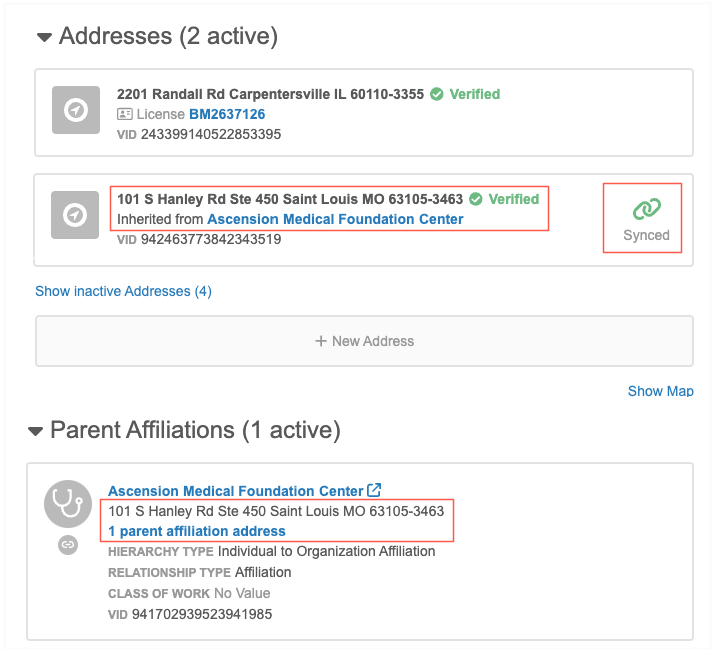Viewport: 714px width, 649px height.
Task: Click the Show Map link
Action: pyautogui.click(x=660, y=391)
